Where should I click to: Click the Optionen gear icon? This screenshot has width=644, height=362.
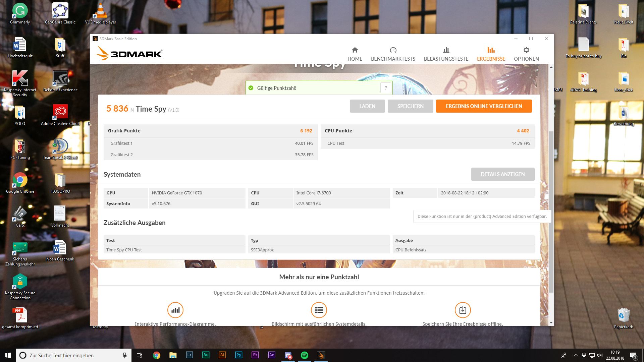coord(526,50)
